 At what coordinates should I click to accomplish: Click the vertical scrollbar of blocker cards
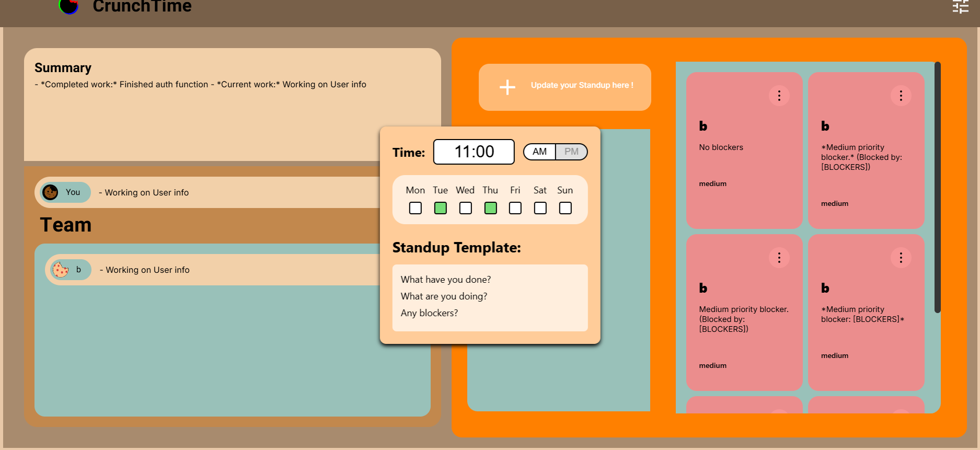937,187
